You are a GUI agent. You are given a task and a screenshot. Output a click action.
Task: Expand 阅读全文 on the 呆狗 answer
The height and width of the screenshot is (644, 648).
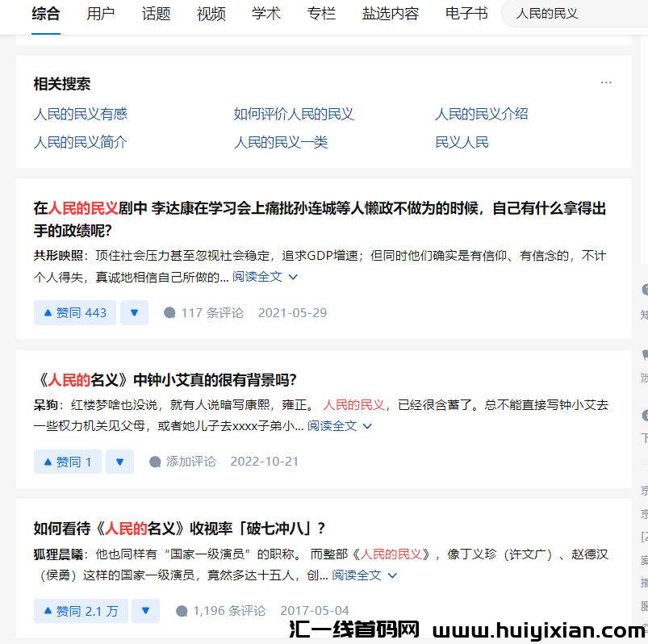(340, 426)
